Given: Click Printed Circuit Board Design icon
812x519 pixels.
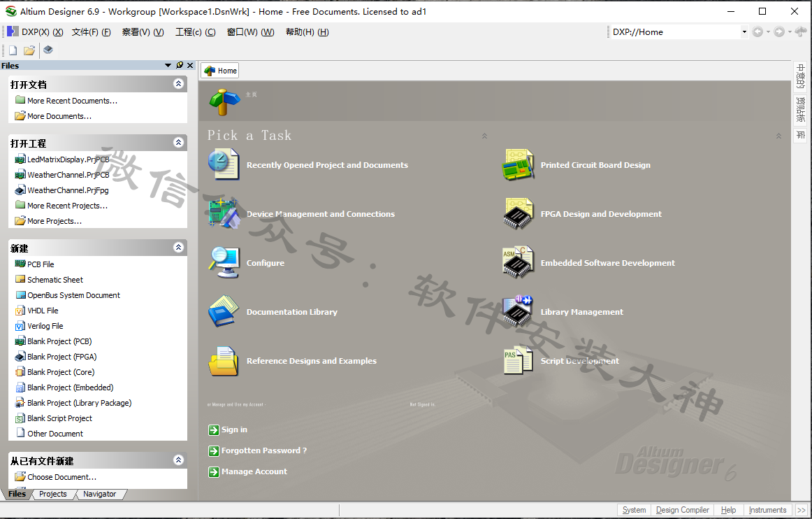Looking at the screenshot, I should coord(518,164).
